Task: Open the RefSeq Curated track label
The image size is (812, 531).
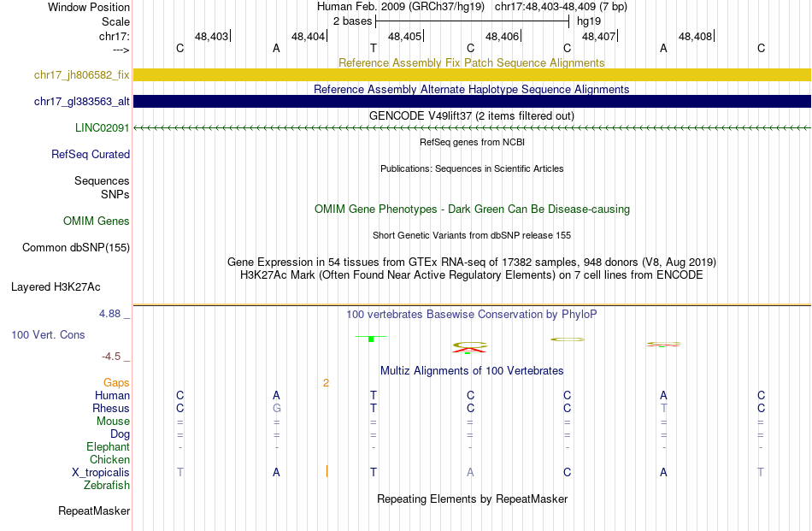Action: point(91,155)
